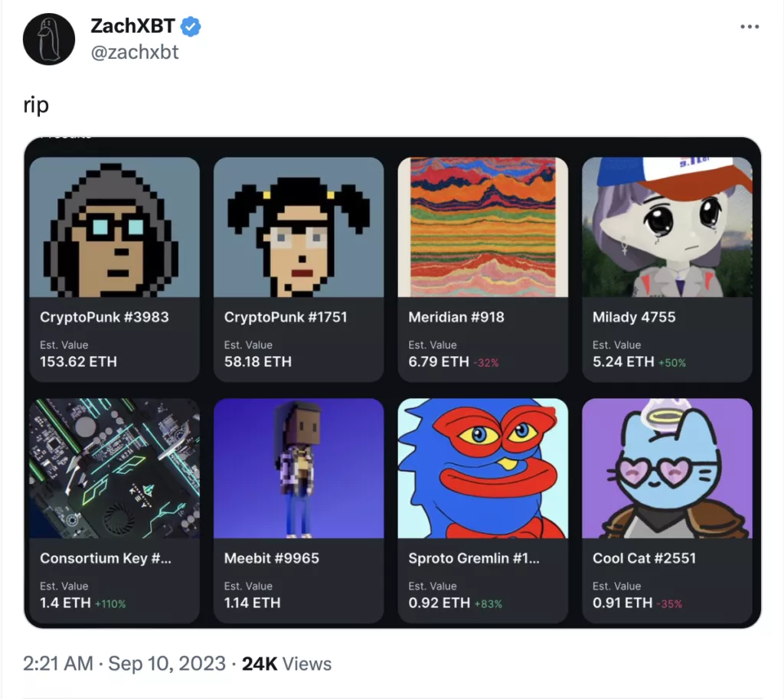Click the Cool Cat #2551 title
Image resolution: width=784 pixels, height=699 pixels.
point(644,558)
